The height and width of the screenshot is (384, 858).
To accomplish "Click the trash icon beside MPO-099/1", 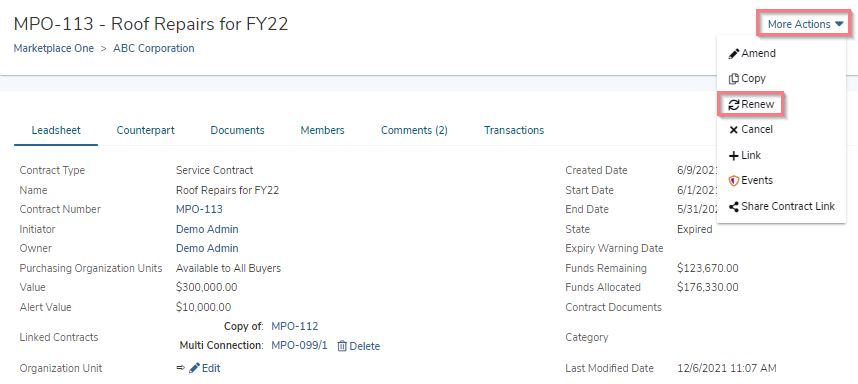I will tap(342, 346).
